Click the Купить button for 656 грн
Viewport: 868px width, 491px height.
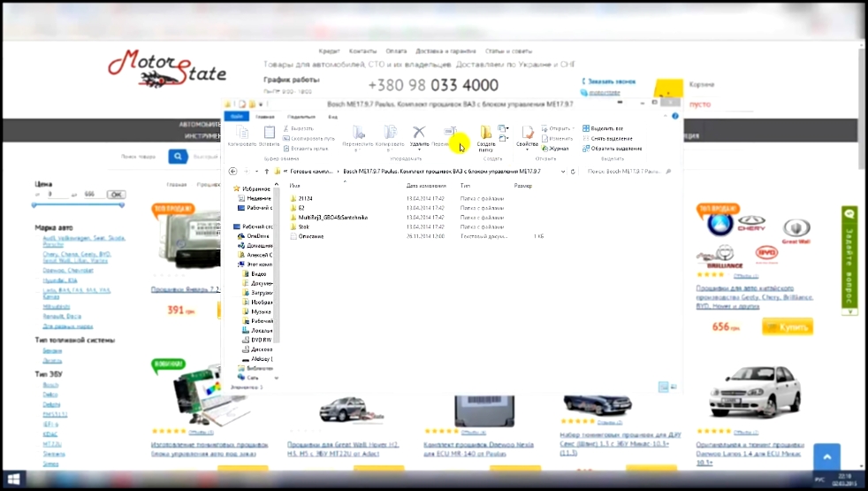788,327
